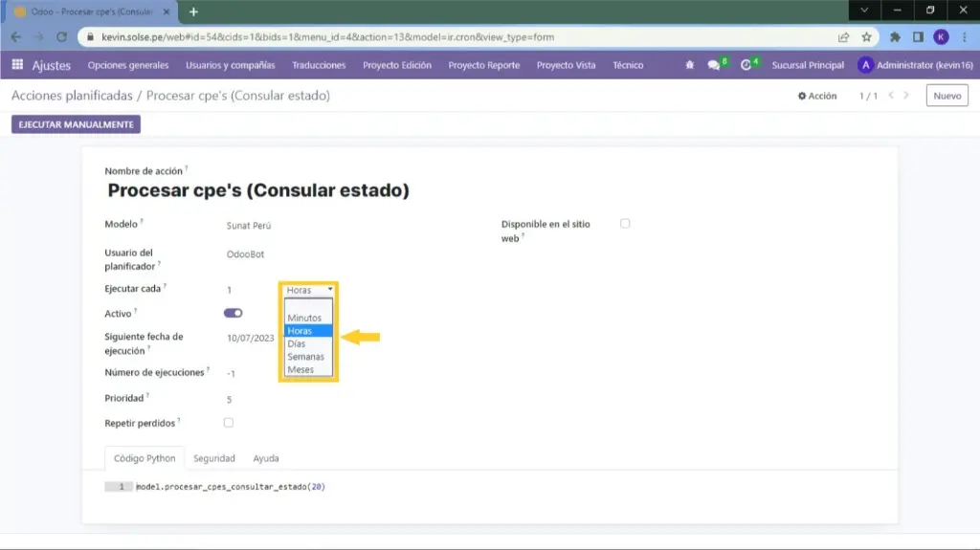Viewport: 980px width, 550px height.
Task: Click the Nuevo button
Action: (947, 96)
